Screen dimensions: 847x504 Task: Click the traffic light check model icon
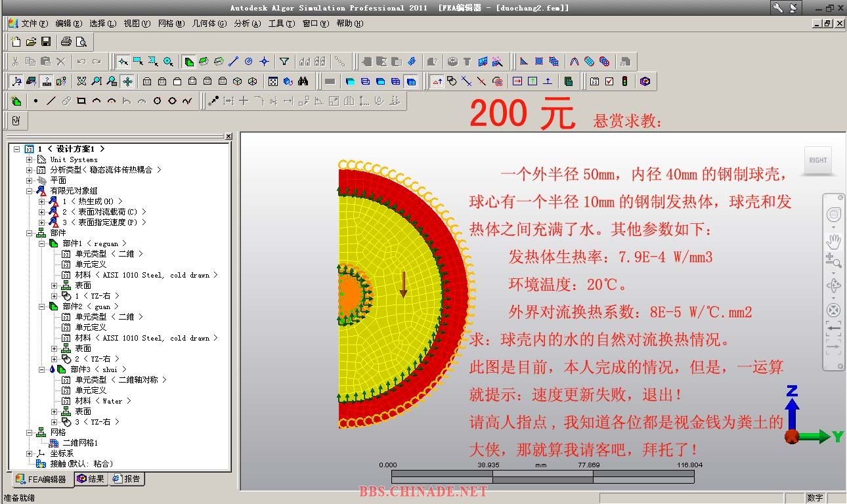coord(624,81)
